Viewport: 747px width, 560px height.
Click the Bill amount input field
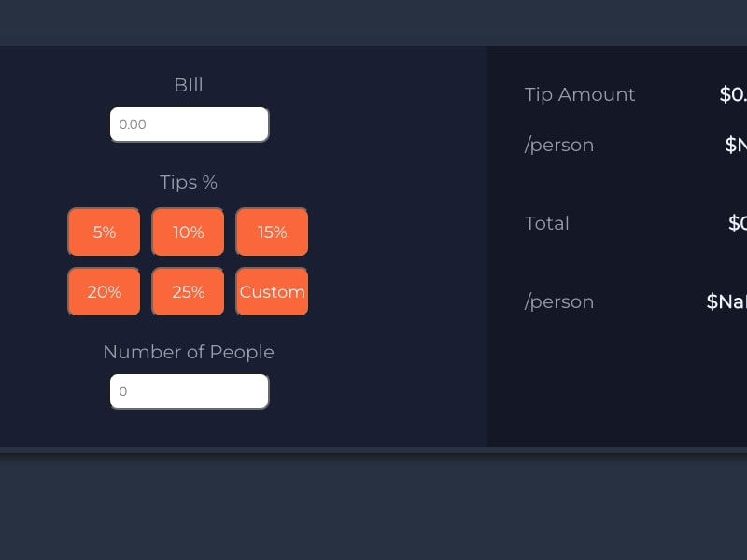point(189,125)
